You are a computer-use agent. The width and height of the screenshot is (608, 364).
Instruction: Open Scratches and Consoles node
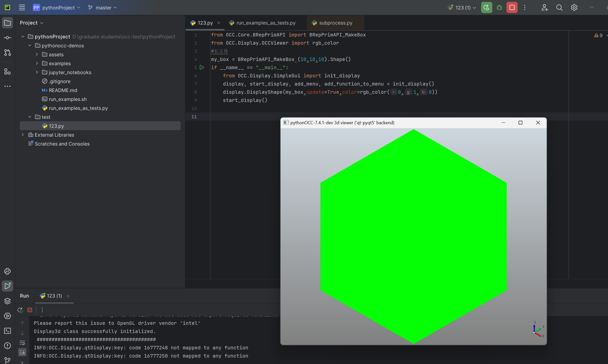(x=59, y=144)
